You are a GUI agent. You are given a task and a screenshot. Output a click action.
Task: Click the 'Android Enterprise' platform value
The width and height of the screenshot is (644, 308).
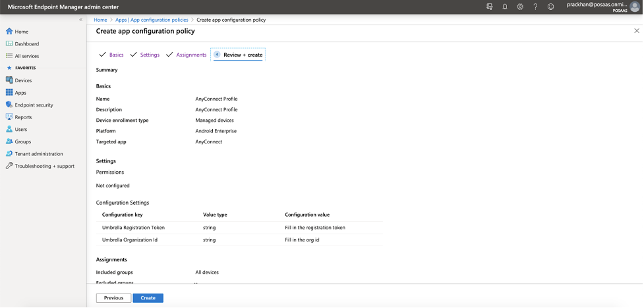[216, 131]
